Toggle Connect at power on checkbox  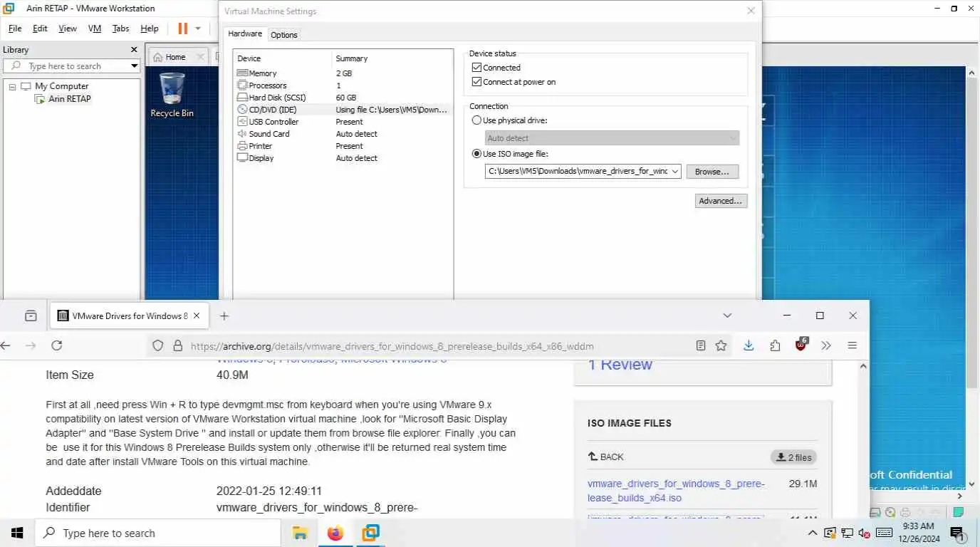tap(476, 82)
